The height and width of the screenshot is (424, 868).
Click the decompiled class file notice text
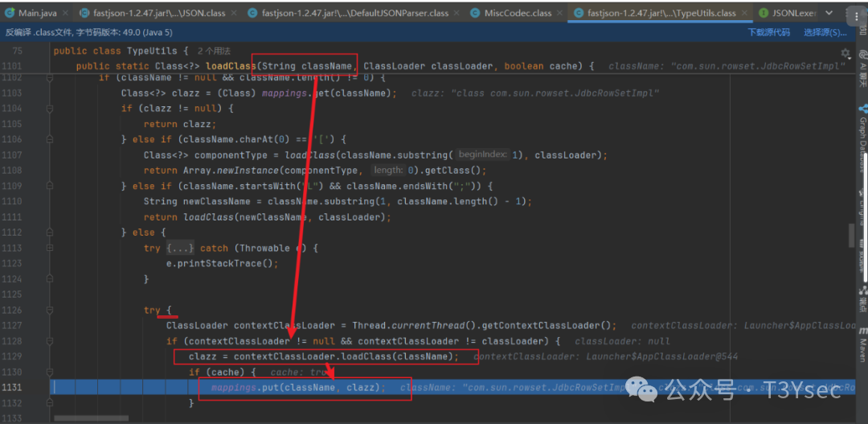pyautogui.click(x=89, y=33)
